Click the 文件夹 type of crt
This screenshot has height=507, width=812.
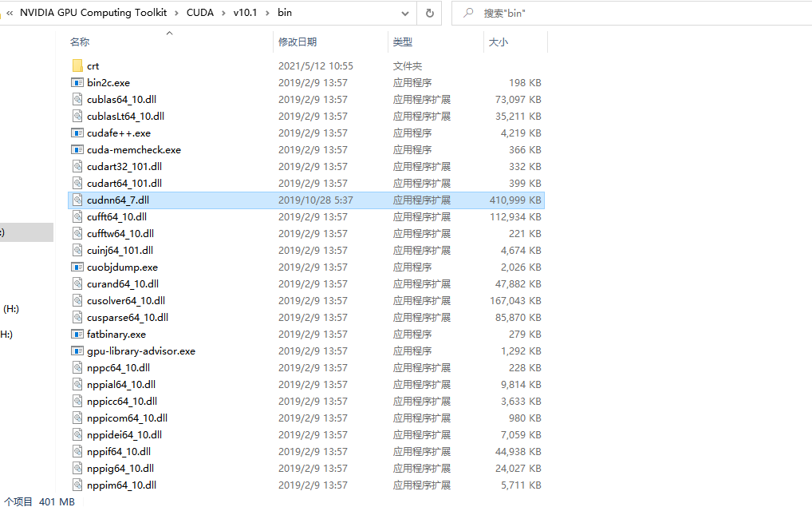click(408, 65)
